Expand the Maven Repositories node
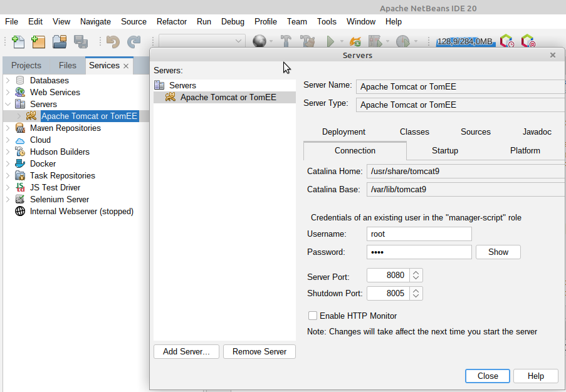This screenshot has height=392, width=566. [8, 128]
